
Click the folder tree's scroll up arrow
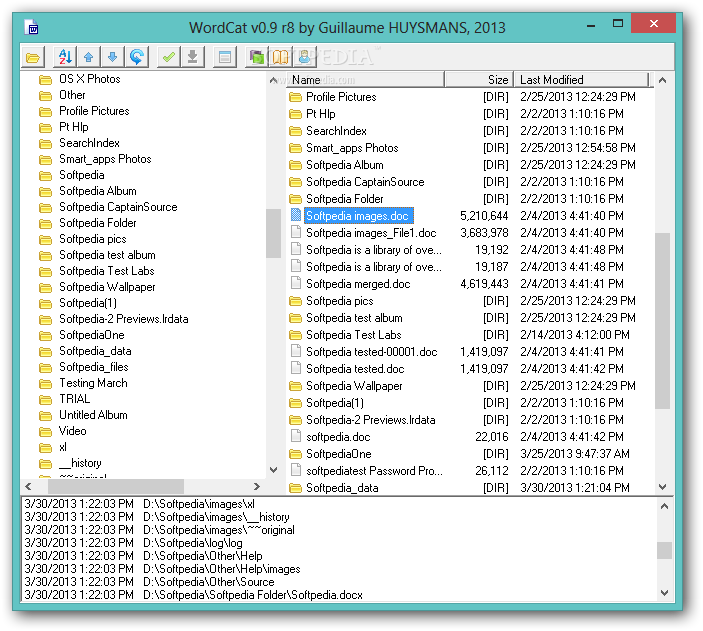273,80
